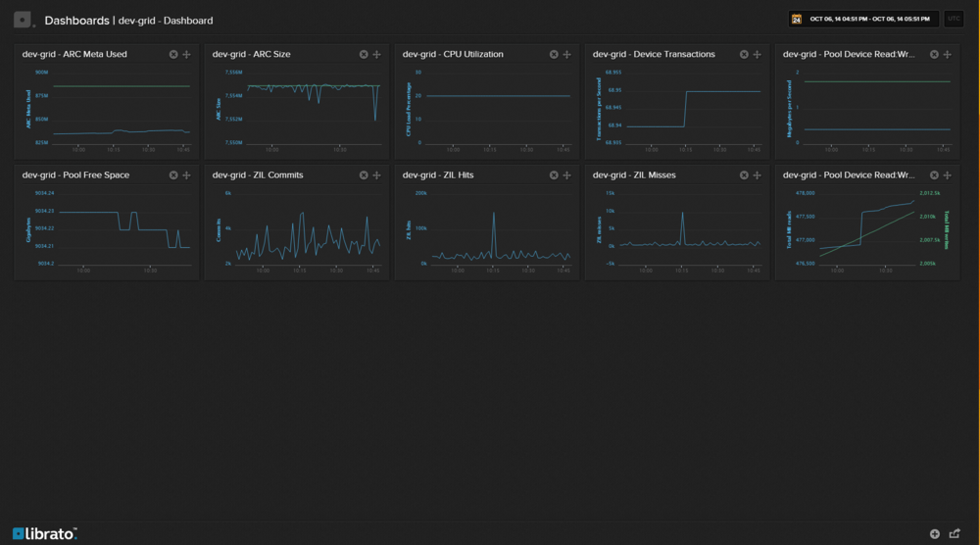Open the dev-grid - ARC Meta Used title
Image resolution: width=980 pixels, height=545 pixels.
[74, 54]
